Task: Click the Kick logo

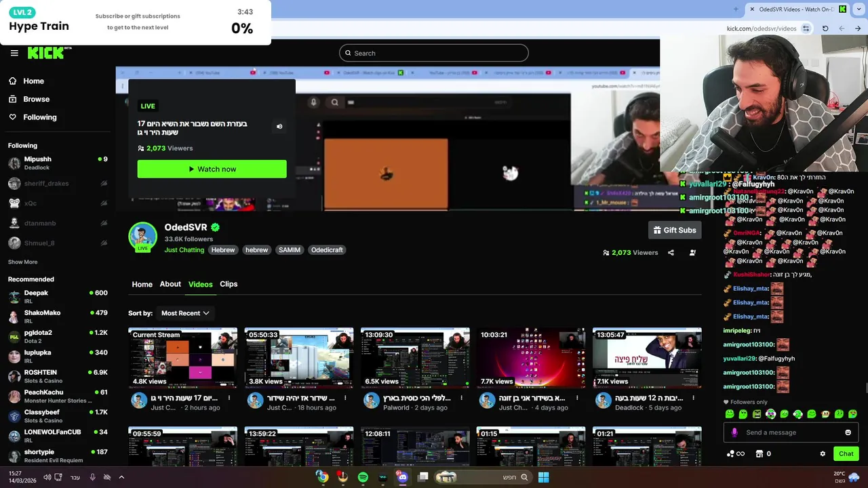Action: coord(49,53)
